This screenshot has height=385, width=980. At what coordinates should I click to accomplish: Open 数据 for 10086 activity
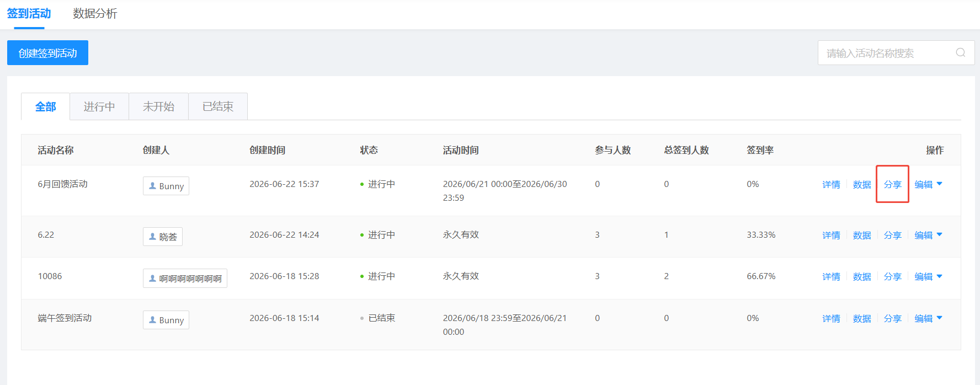click(862, 276)
